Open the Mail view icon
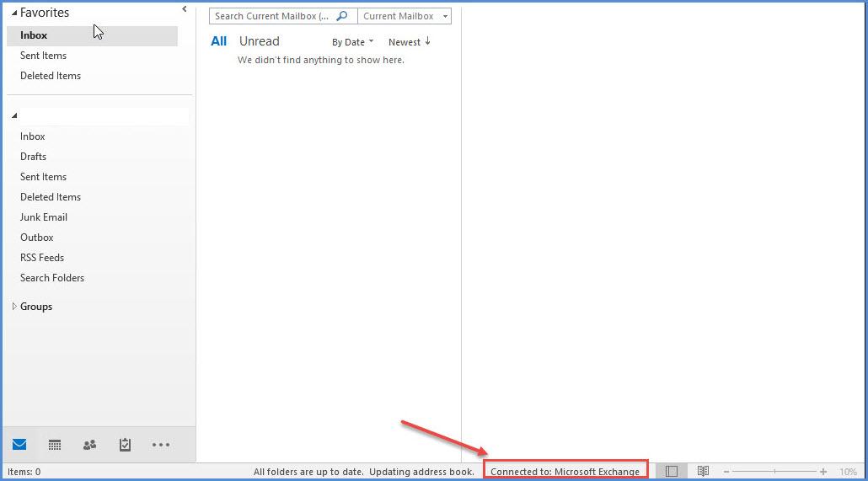This screenshot has width=868, height=481. pos(19,445)
